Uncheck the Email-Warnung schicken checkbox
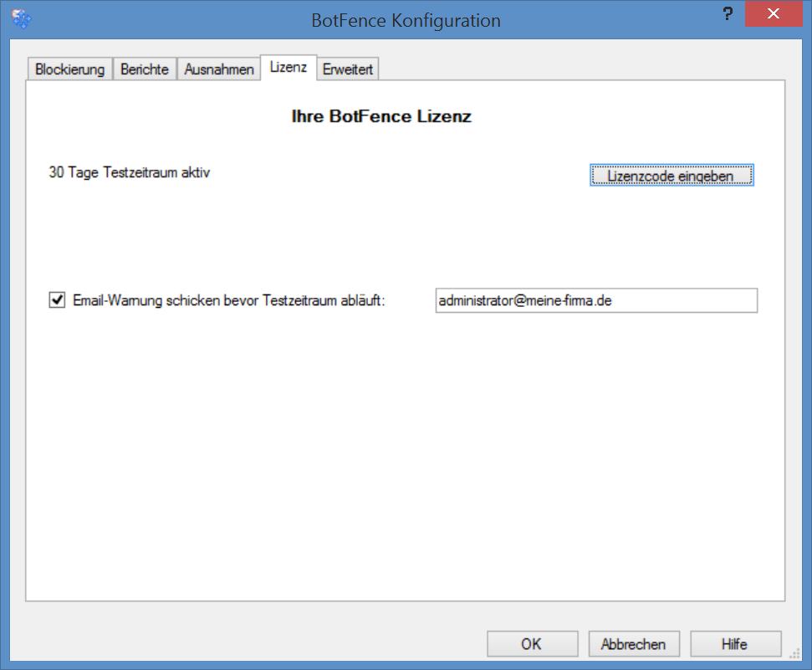Viewport: 812px width, 670px height. click(x=57, y=300)
